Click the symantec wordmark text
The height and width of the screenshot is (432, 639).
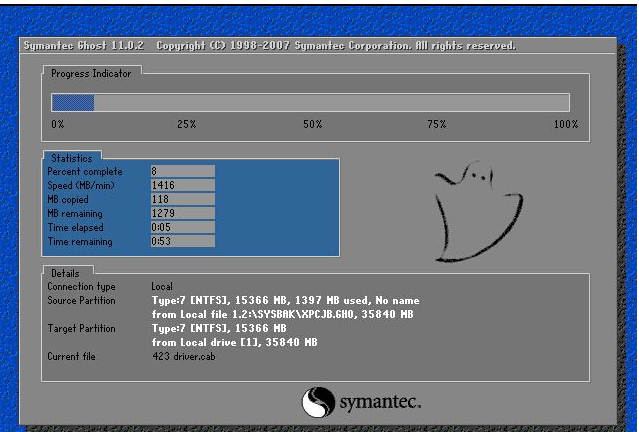click(378, 402)
